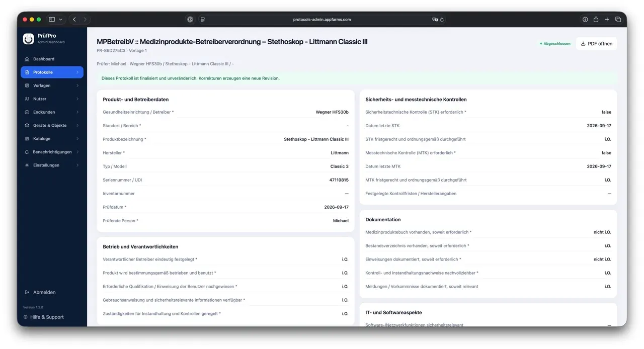Viewport: 644px width, 349px height.
Task: Click the Dashboard house icon
Action: (27, 59)
